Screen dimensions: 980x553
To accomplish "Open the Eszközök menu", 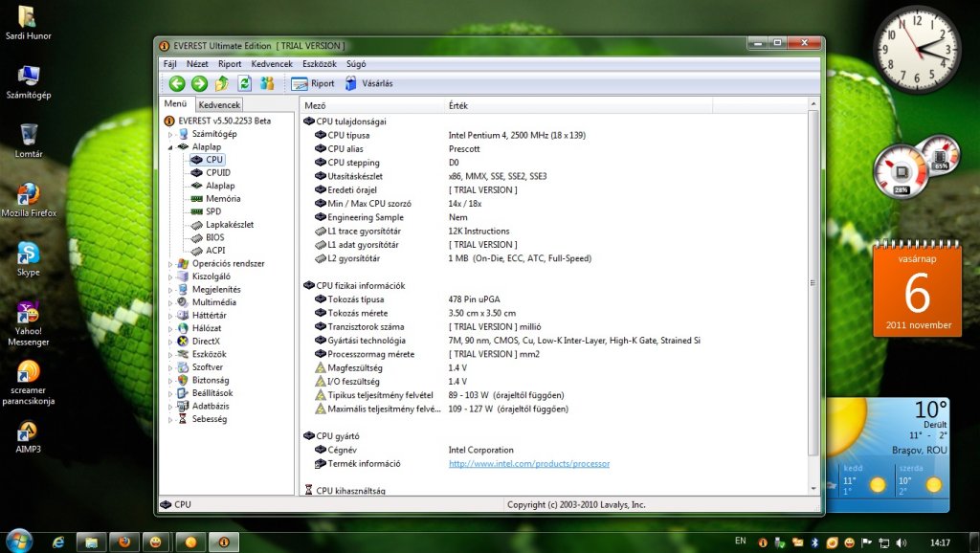I will click(320, 64).
